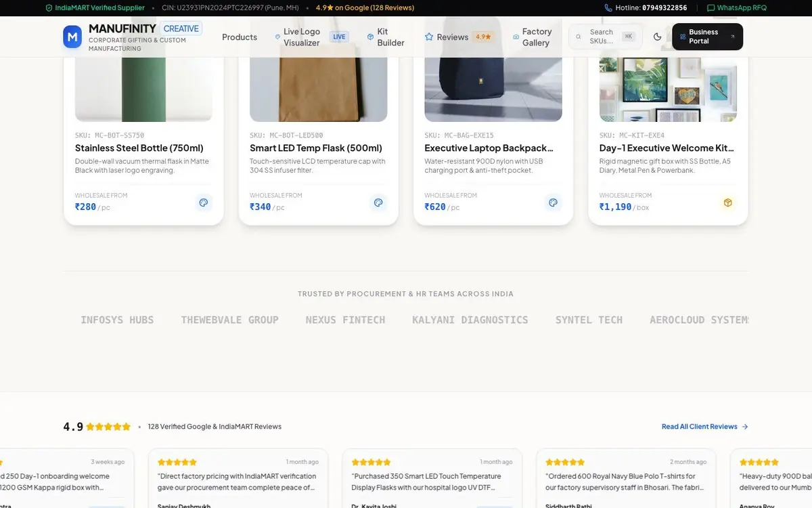Click the box icon on Day-1 Welcome Kit card
This screenshot has width=812, height=508.
(728, 203)
